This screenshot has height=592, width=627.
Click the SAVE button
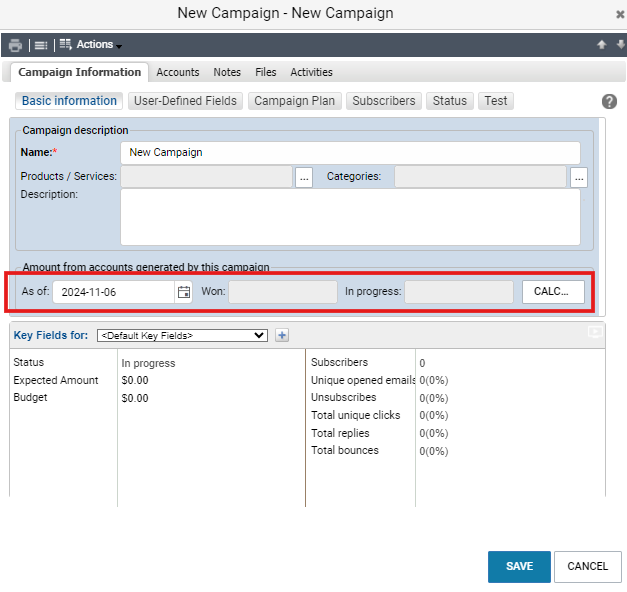pyautogui.click(x=519, y=566)
